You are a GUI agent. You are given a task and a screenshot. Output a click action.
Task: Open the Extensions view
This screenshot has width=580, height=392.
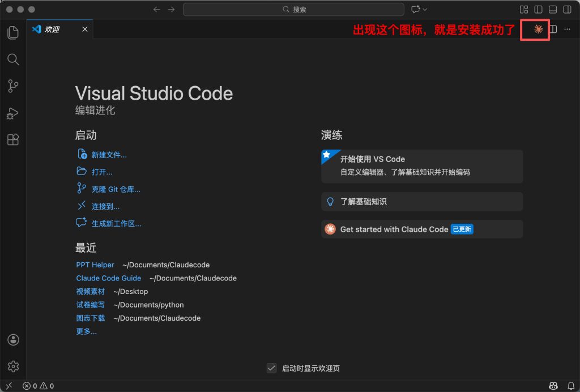point(12,140)
